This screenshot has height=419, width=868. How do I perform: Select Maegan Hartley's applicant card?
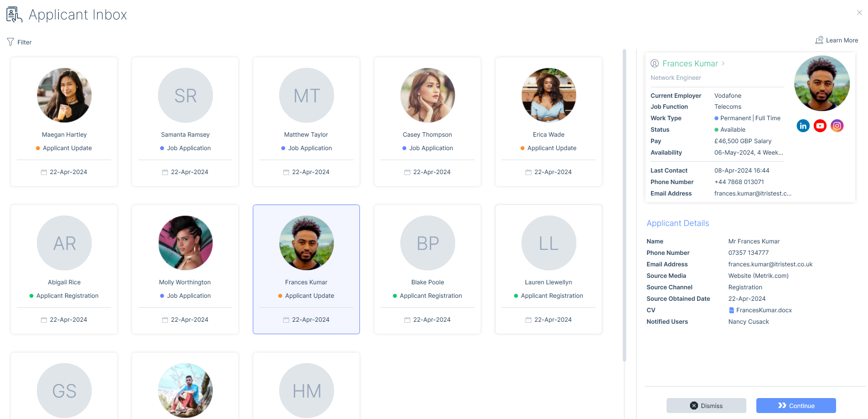tap(64, 121)
